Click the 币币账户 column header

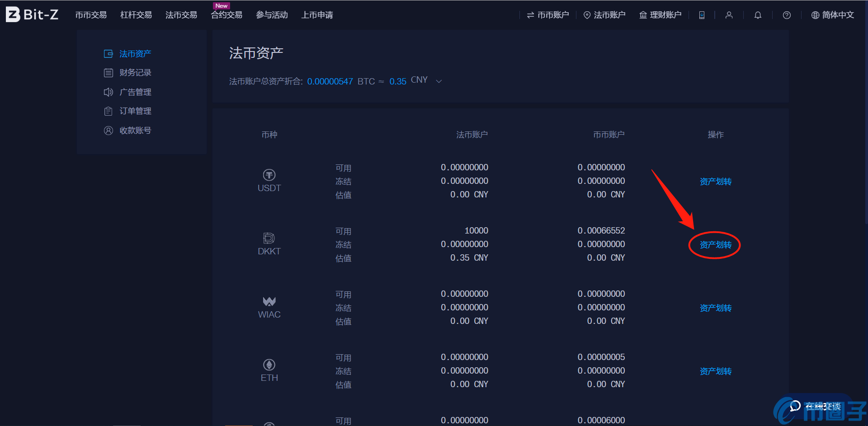(x=609, y=135)
